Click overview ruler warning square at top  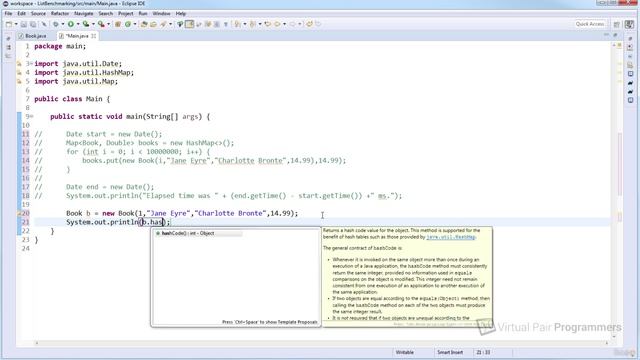tap(619, 44)
